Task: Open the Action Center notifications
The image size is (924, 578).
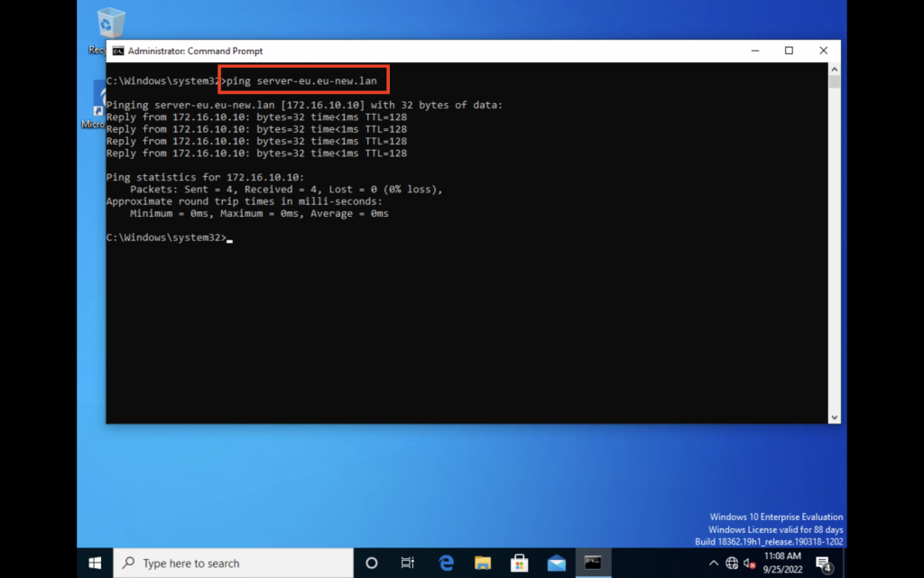Action: 823,564
